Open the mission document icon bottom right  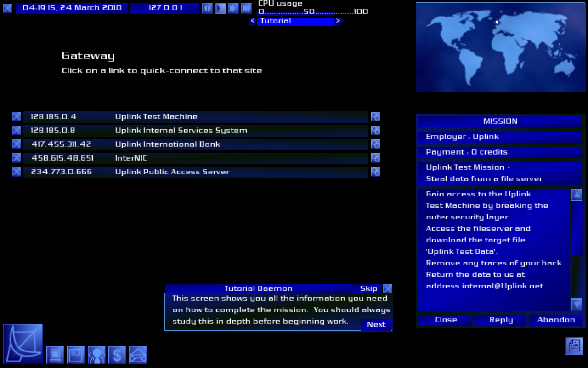click(x=574, y=346)
